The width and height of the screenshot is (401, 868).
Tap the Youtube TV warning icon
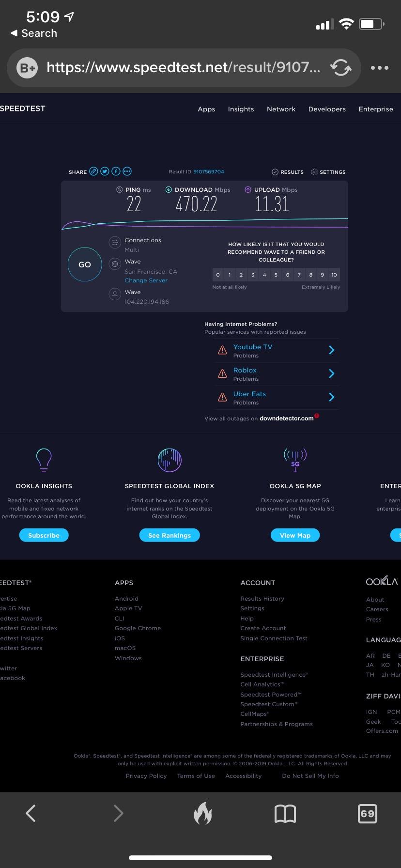pyautogui.click(x=222, y=350)
